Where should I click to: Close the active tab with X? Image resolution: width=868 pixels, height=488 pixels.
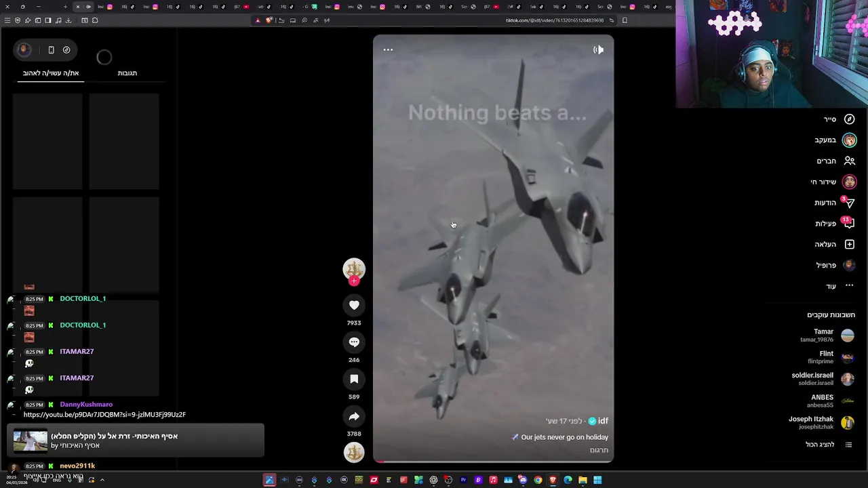click(77, 7)
